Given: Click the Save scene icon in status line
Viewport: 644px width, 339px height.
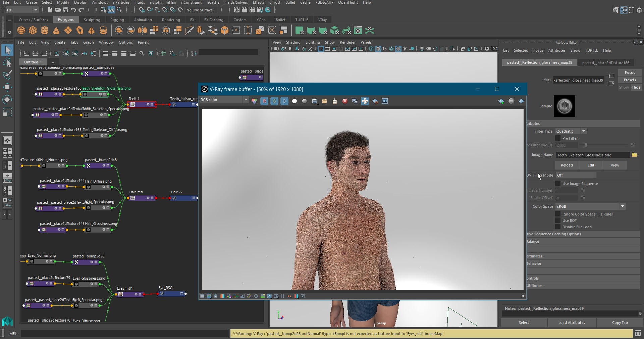Looking at the screenshot, I should (66, 10).
